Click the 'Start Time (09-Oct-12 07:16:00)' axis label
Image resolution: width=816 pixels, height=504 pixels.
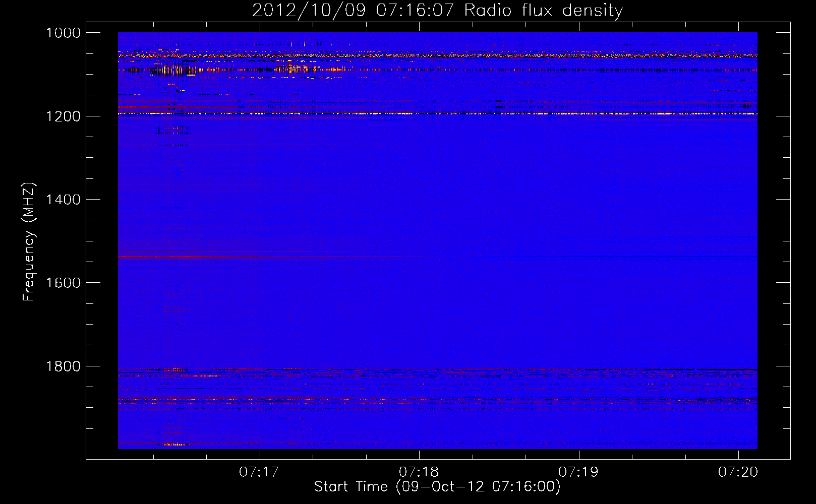(437, 487)
